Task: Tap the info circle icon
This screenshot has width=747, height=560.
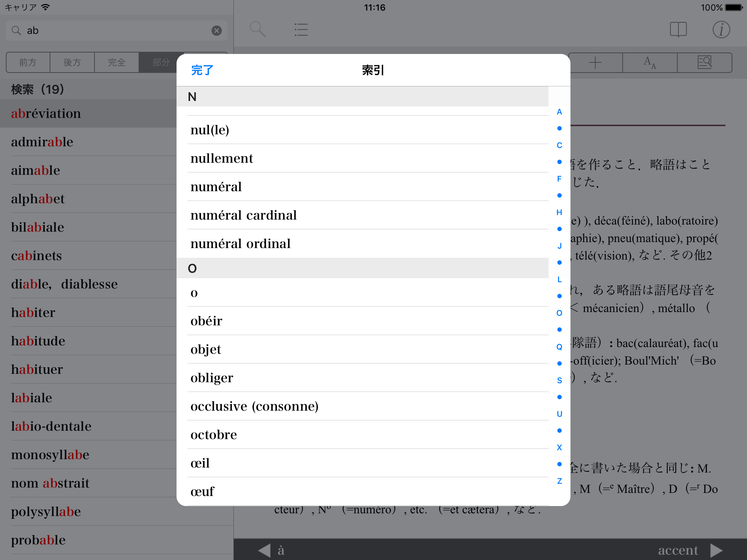Action: (x=721, y=30)
